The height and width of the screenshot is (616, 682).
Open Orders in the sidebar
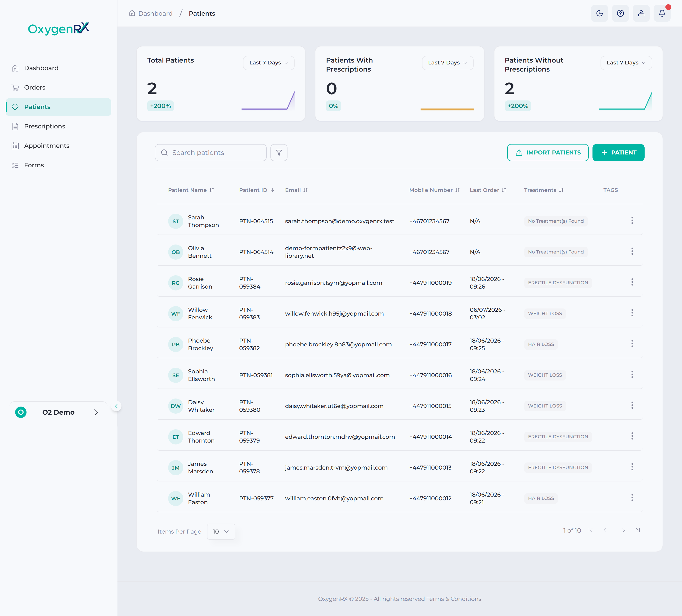tap(58, 87)
